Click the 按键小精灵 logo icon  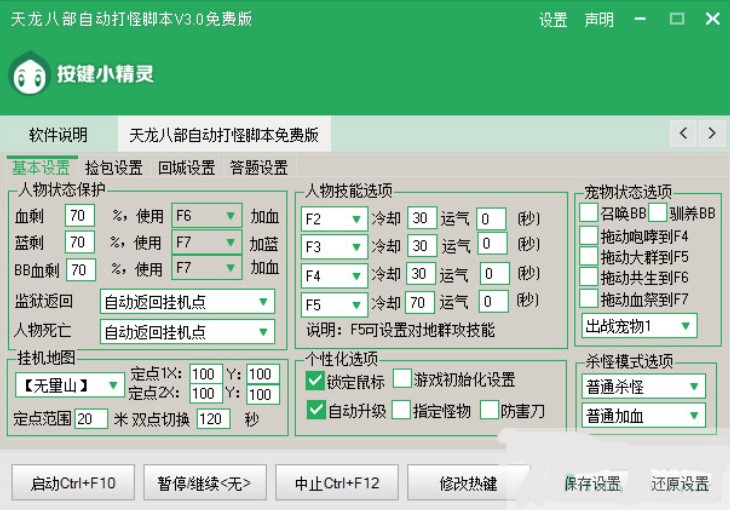point(29,74)
